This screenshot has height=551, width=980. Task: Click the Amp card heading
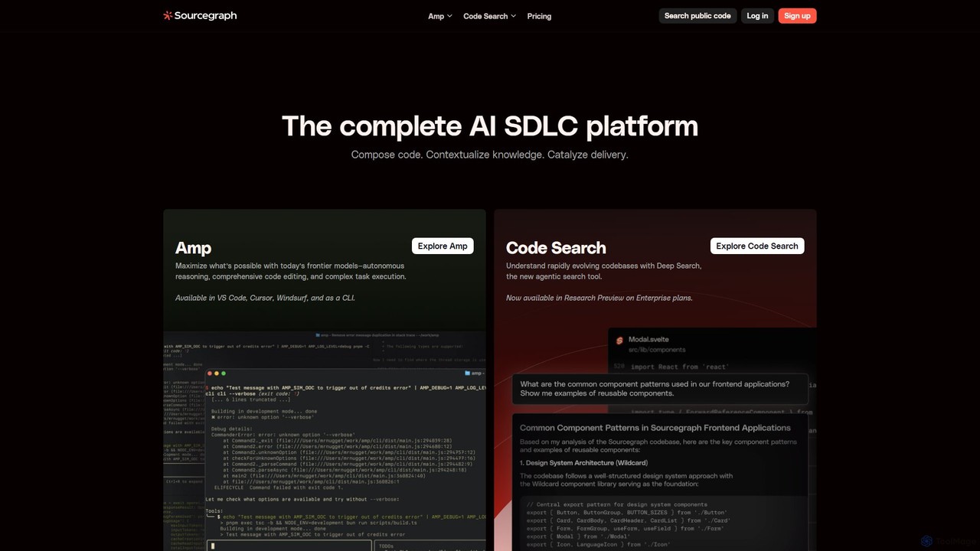(x=193, y=247)
